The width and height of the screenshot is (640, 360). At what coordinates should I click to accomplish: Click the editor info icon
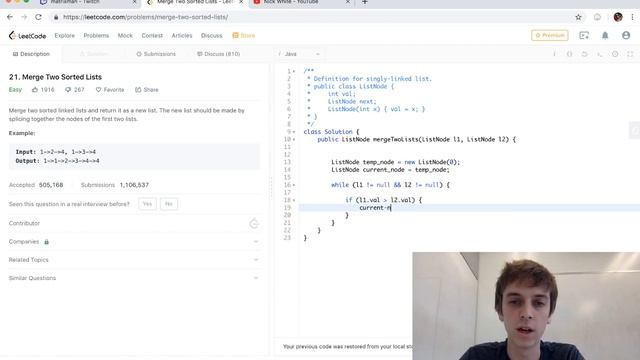[x=554, y=54]
